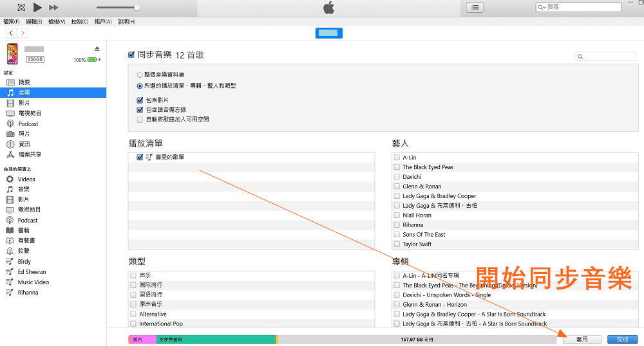Go forward with the right chevron
The width and height of the screenshot is (644, 346).
[x=23, y=33]
